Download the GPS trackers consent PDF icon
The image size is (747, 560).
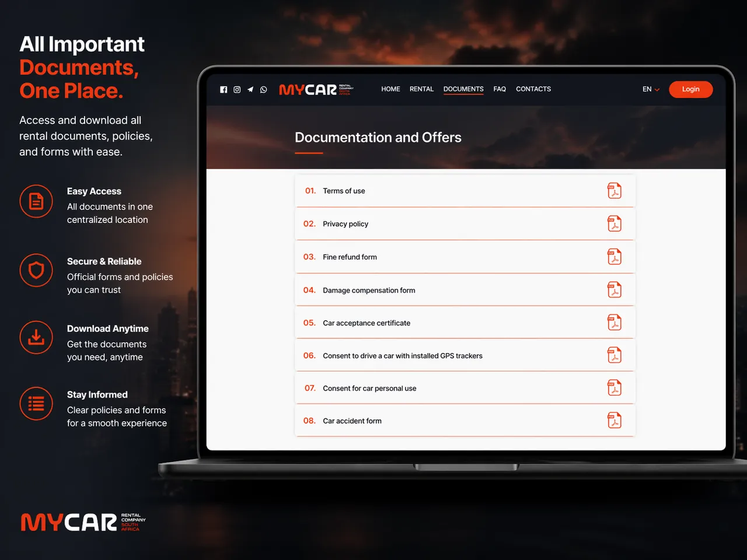click(615, 355)
